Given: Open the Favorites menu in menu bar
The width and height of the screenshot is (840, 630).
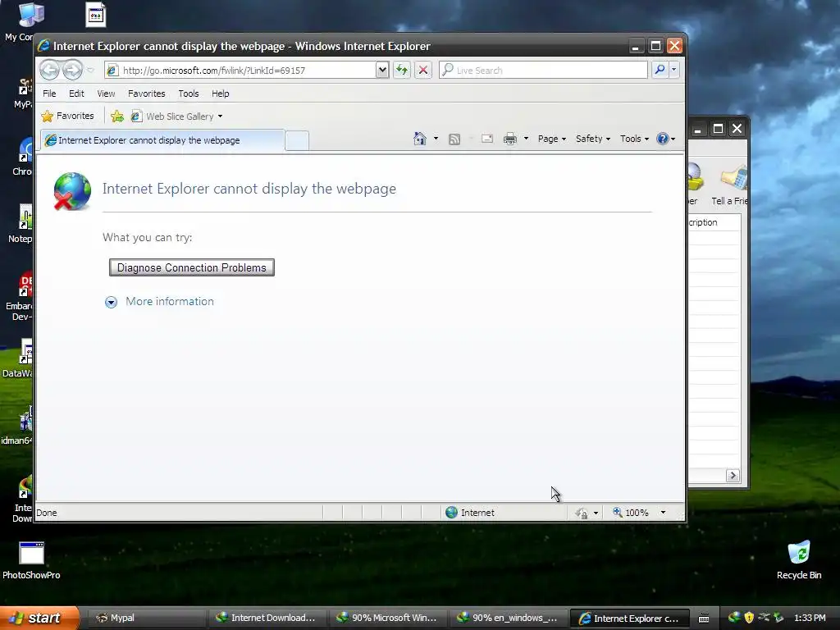Looking at the screenshot, I should (x=146, y=94).
